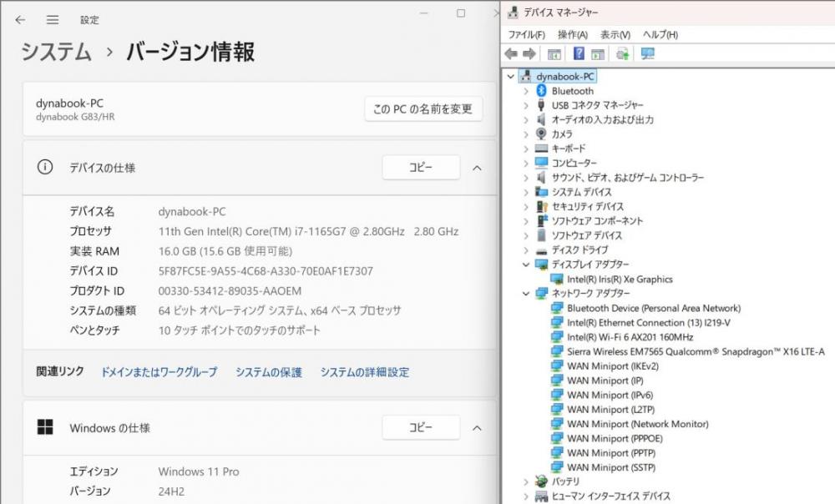Select WAN Miniport (PPTP)
The image size is (835, 504).
click(611, 453)
